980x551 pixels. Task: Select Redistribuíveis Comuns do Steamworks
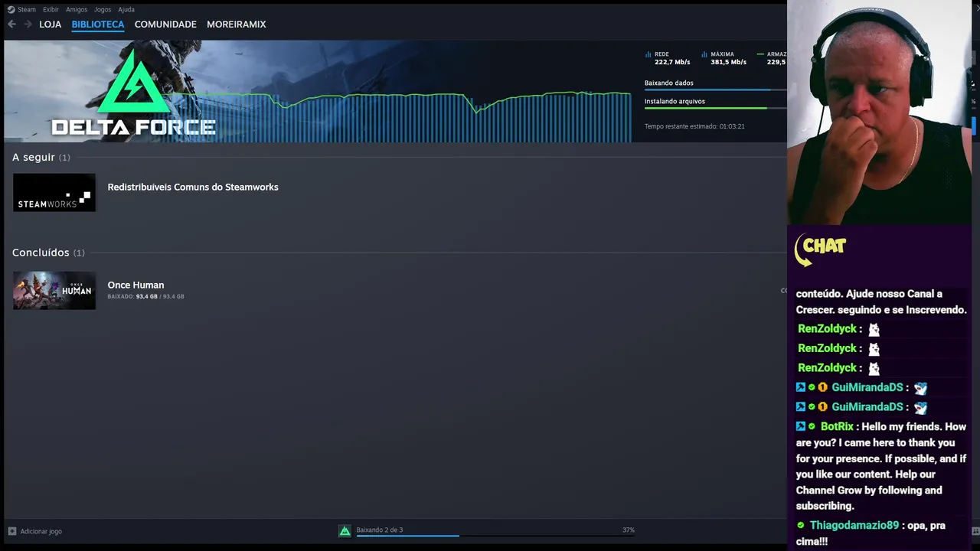click(193, 187)
